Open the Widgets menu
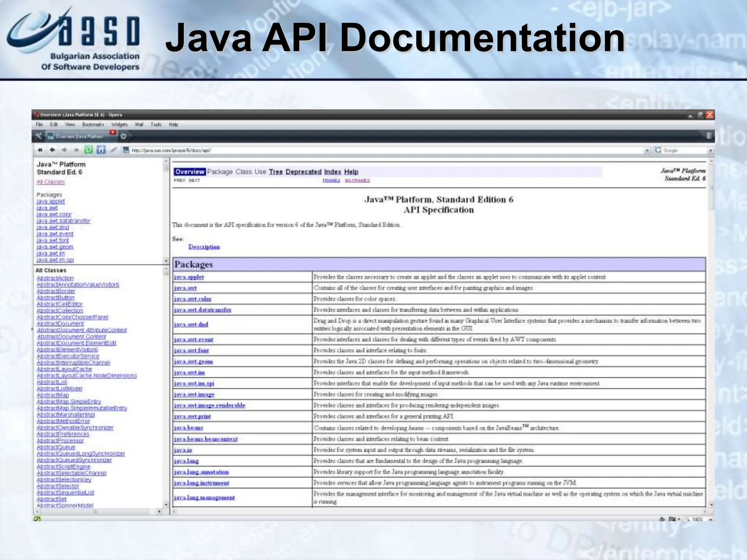The width and height of the screenshot is (747, 560). click(119, 125)
